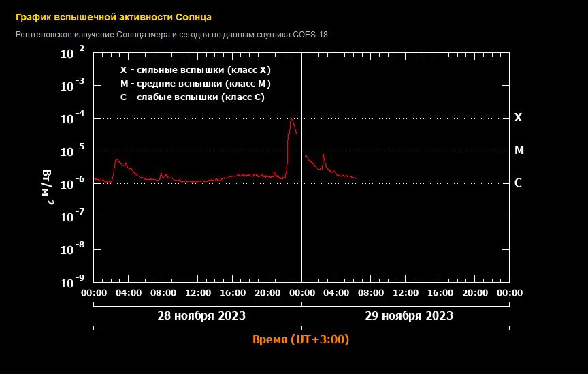The height and width of the screenshot is (374, 588).
Task: Click the M class marker on right axis
Action: click(519, 151)
